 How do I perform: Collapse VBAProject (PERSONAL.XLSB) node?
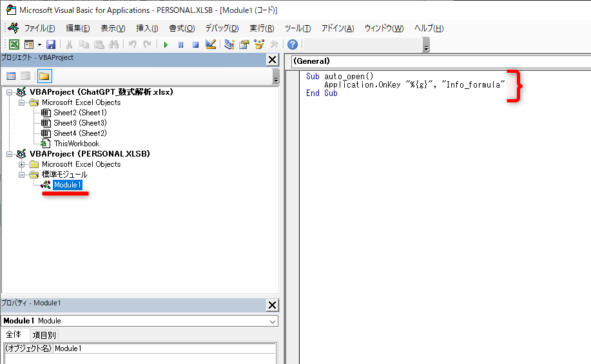click(10, 154)
